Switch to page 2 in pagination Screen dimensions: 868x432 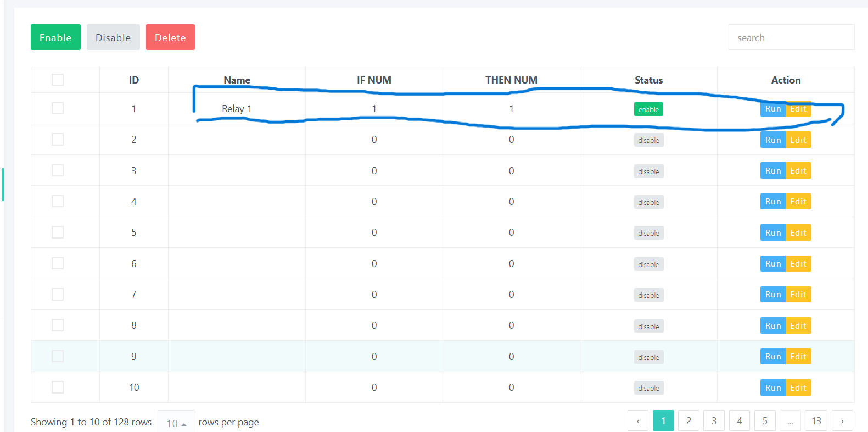pos(688,421)
